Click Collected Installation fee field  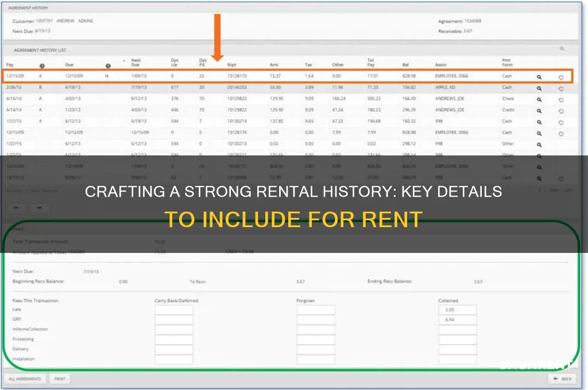pyautogui.click(x=458, y=359)
